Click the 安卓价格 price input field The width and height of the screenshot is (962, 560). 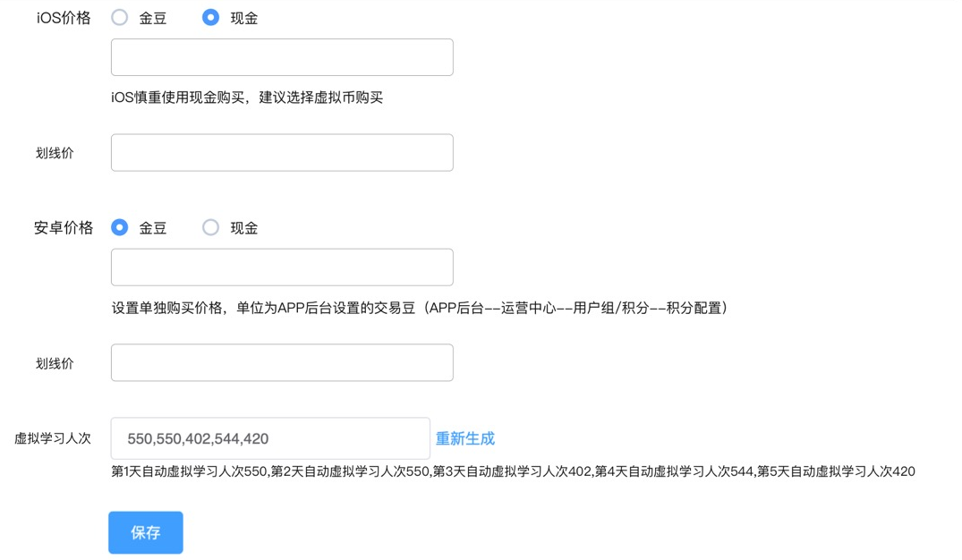(281, 267)
